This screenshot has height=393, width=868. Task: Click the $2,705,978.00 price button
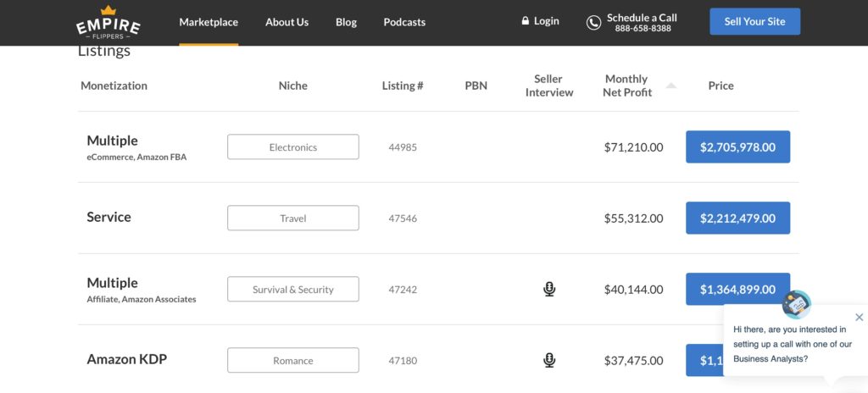point(738,147)
